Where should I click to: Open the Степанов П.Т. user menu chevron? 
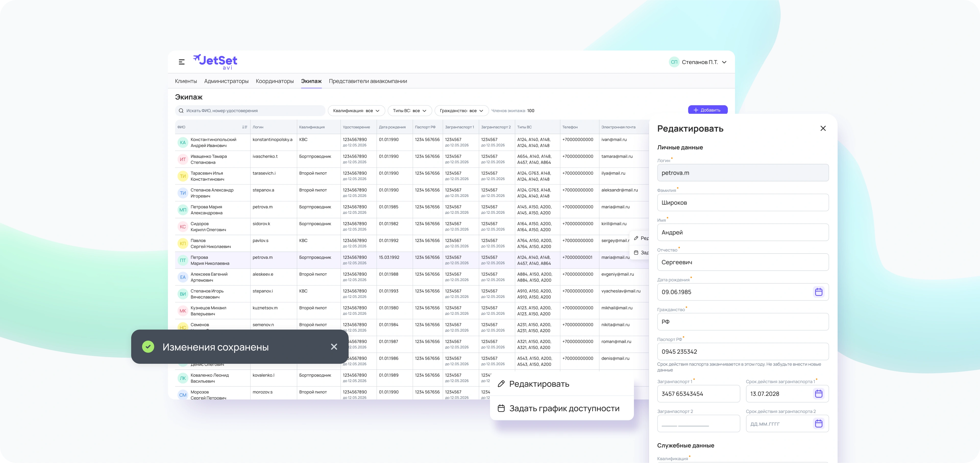724,62
